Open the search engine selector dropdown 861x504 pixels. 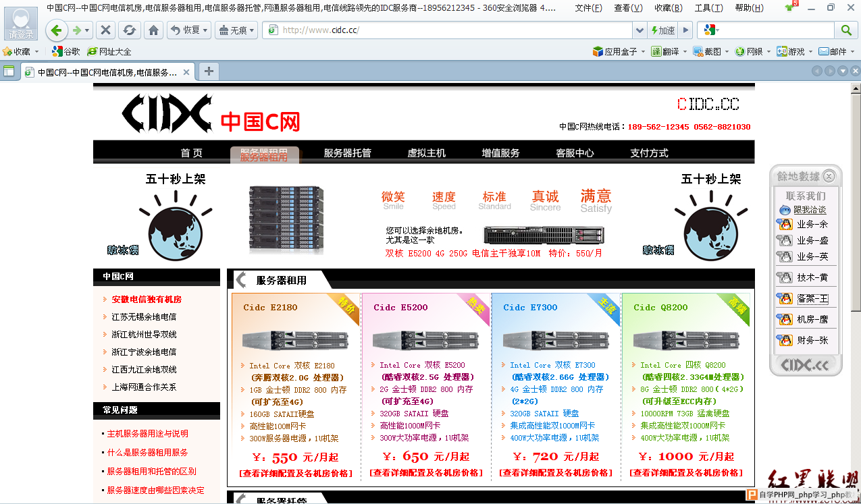[711, 30]
